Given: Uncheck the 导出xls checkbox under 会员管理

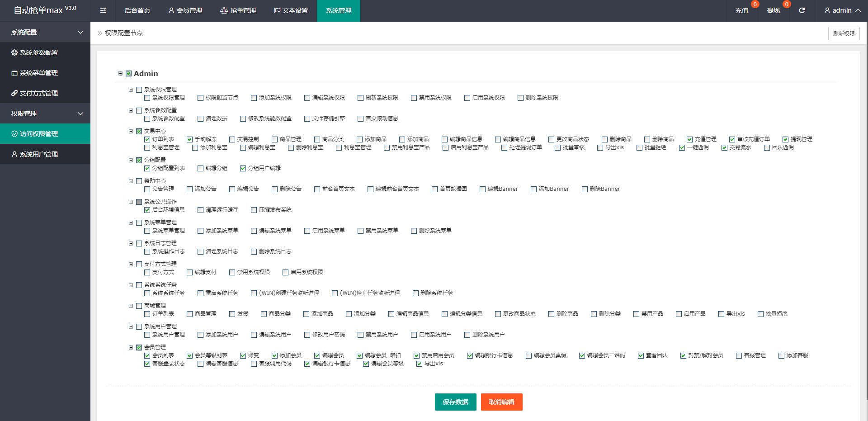Looking at the screenshot, I should 420,364.
